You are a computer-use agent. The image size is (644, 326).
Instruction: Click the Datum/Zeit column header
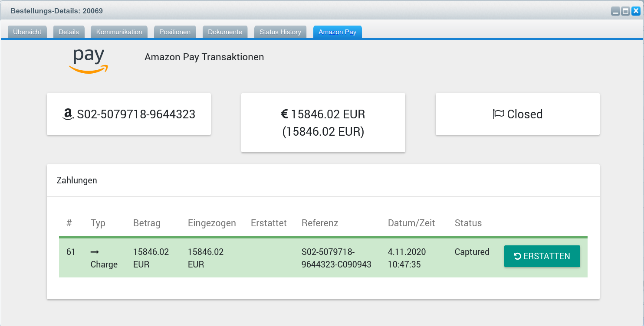click(411, 223)
